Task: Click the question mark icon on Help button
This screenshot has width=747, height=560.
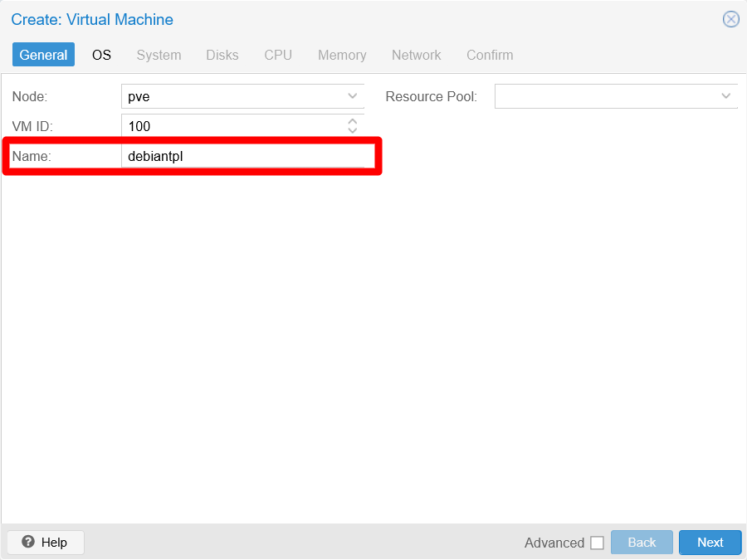Action: (27, 542)
